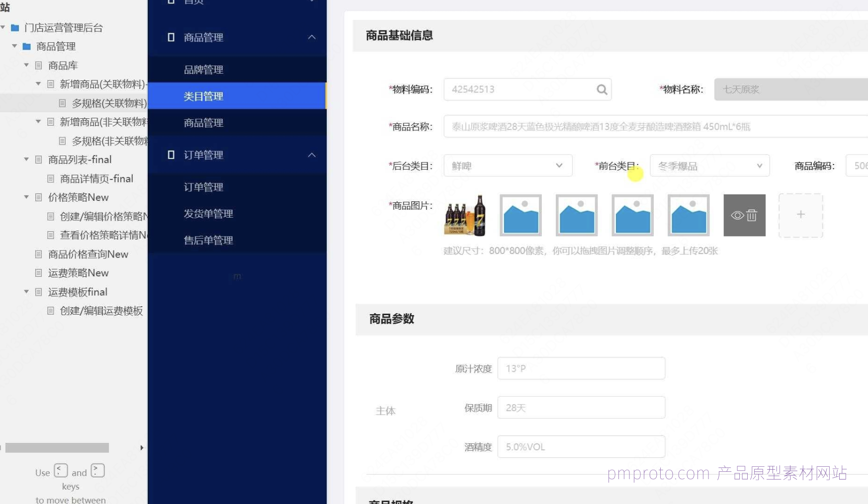
Task: Collapse 新增商品(关联物料) tree arrow
Action: (38, 84)
